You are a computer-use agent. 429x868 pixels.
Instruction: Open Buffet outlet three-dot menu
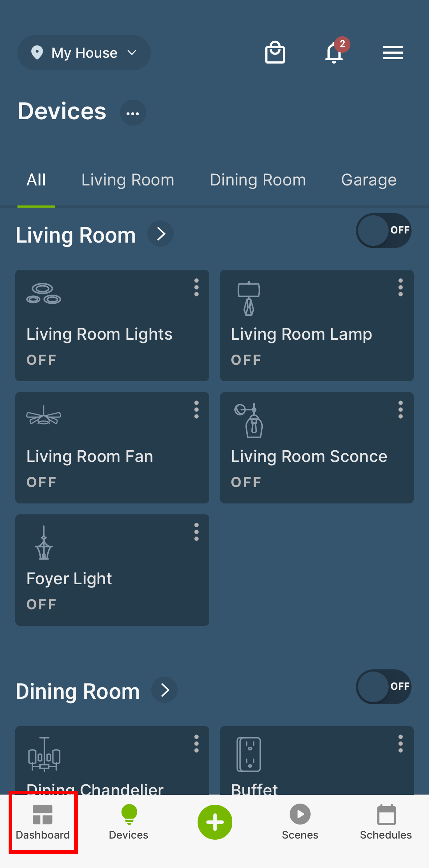(400, 743)
